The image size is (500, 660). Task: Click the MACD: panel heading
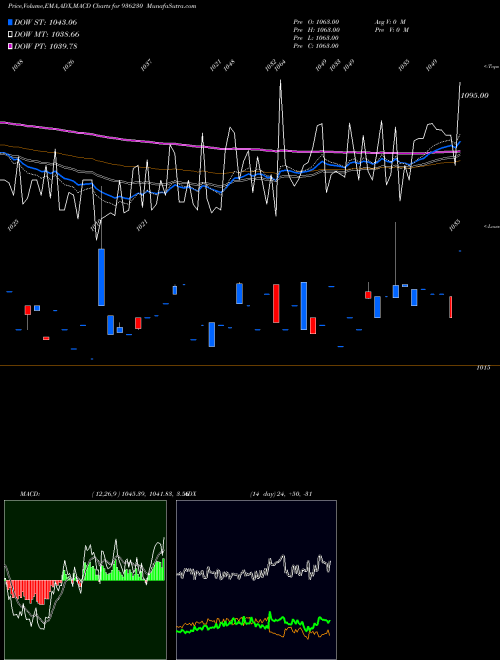[x=30, y=494]
